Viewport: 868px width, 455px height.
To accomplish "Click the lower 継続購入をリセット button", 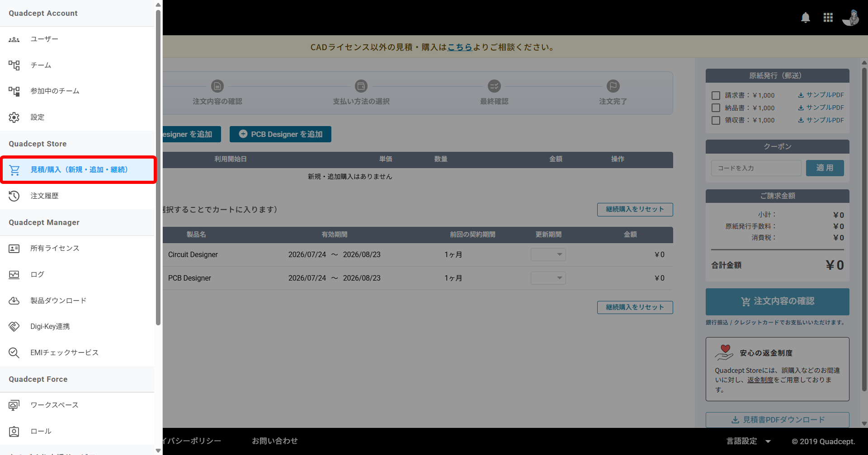I will pos(635,308).
